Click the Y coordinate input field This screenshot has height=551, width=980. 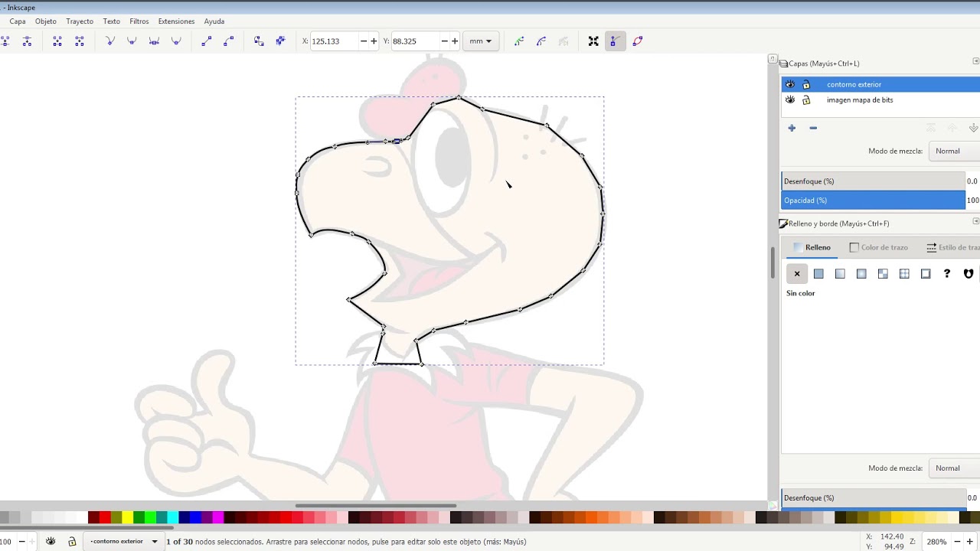tap(414, 41)
